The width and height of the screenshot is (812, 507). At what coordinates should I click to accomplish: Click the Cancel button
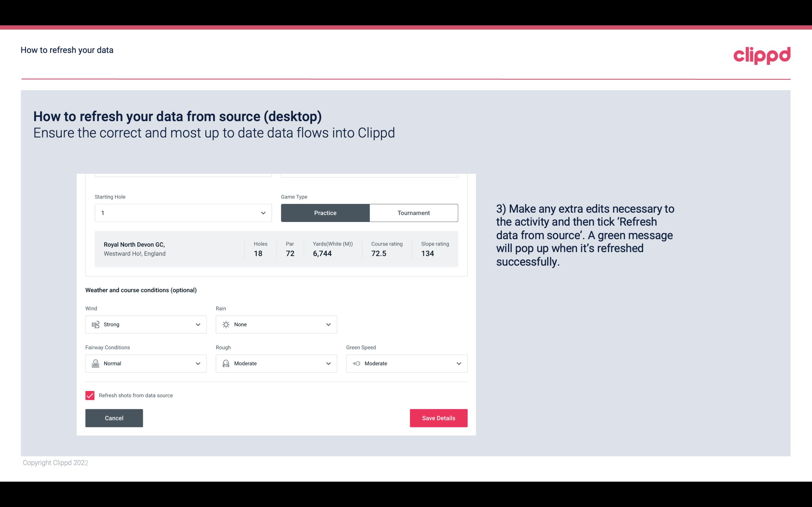tap(114, 418)
